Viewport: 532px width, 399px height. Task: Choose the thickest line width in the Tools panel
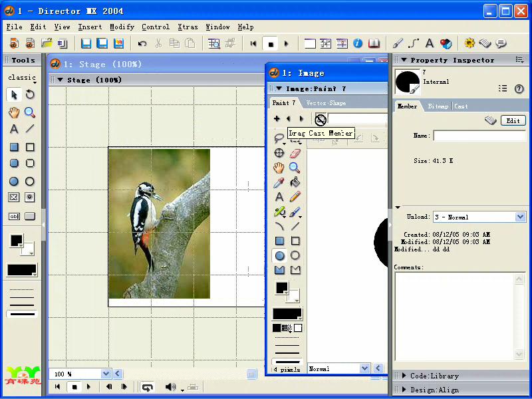click(22, 314)
